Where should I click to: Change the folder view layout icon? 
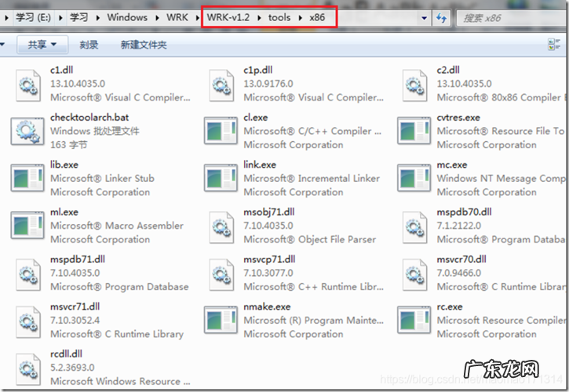(553, 45)
